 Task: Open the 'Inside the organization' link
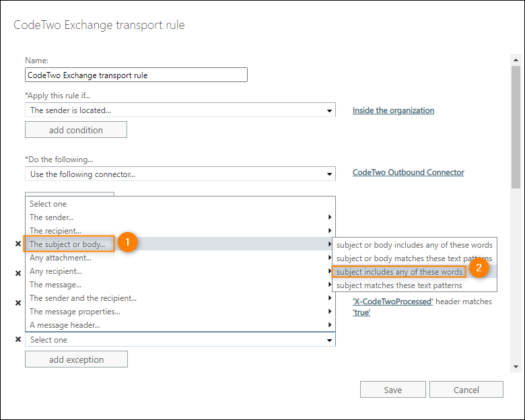click(393, 110)
